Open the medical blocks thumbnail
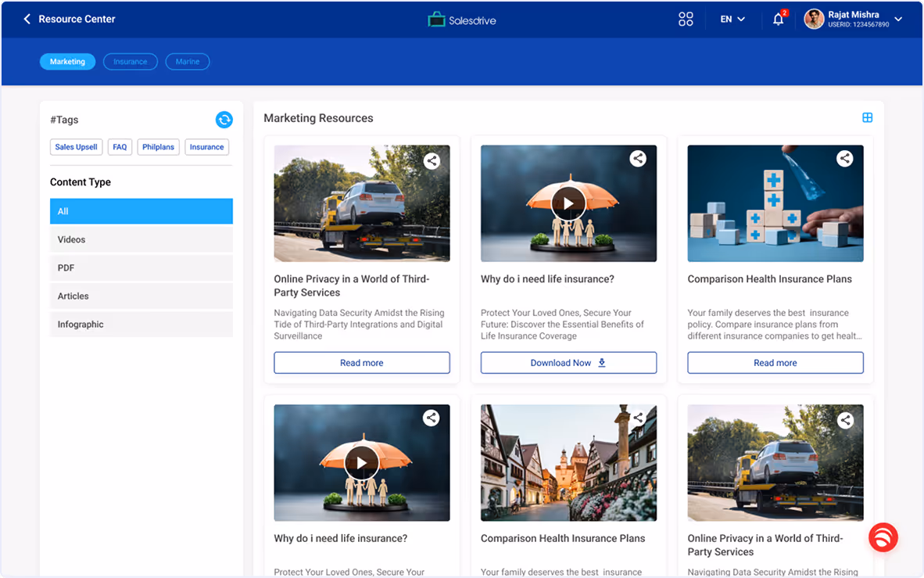 (x=775, y=203)
